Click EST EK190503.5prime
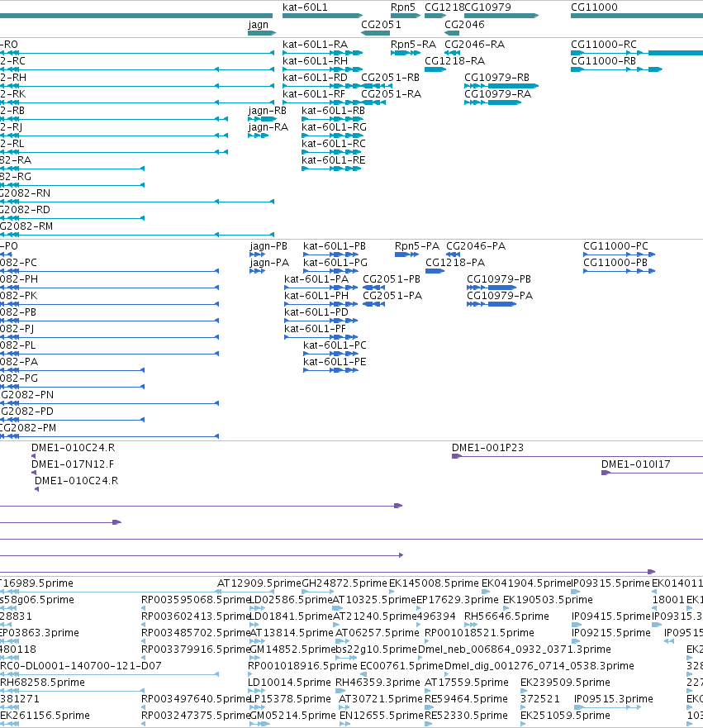The width and height of the screenshot is (703, 728). point(548,599)
